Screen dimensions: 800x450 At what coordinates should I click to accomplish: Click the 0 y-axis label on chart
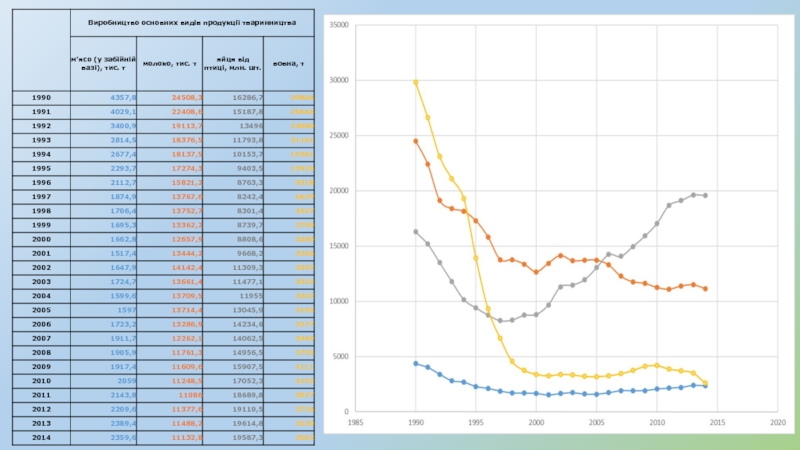[x=346, y=411]
